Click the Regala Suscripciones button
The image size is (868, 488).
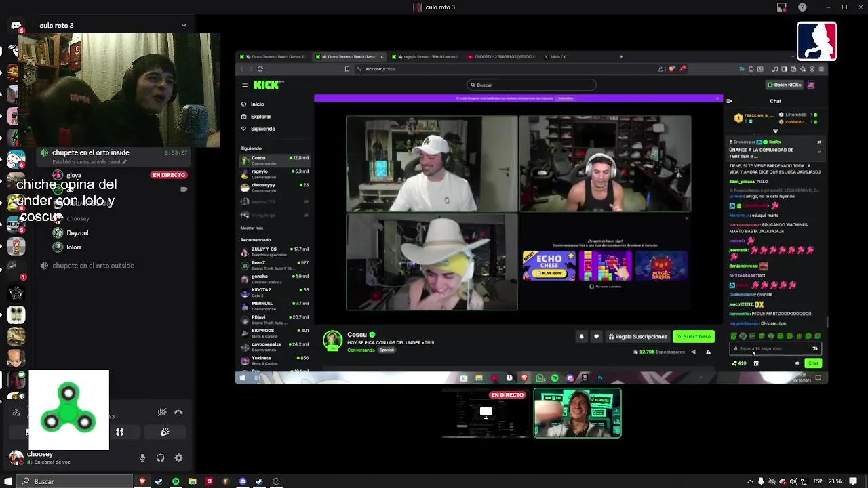pyautogui.click(x=637, y=336)
